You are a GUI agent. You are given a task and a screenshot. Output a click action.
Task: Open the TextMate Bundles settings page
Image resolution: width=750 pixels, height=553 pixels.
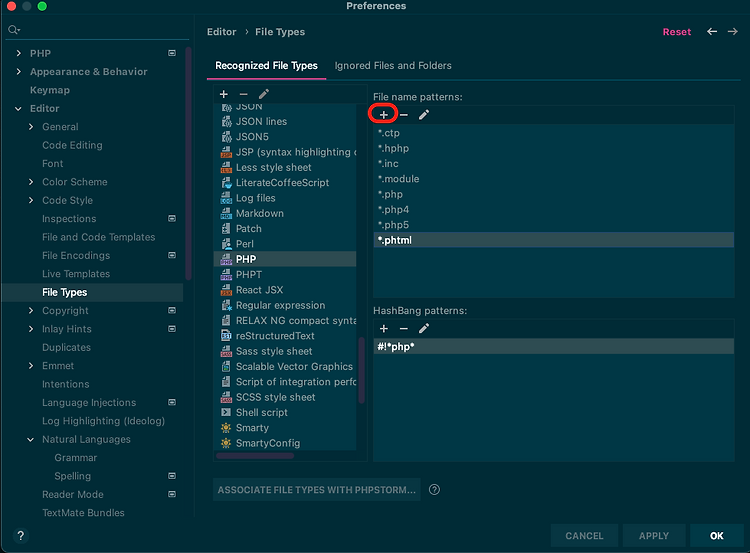coord(83,513)
